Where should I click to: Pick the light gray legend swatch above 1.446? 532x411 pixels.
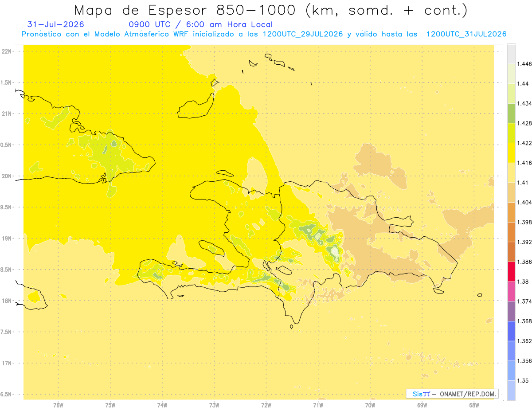click(x=511, y=54)
